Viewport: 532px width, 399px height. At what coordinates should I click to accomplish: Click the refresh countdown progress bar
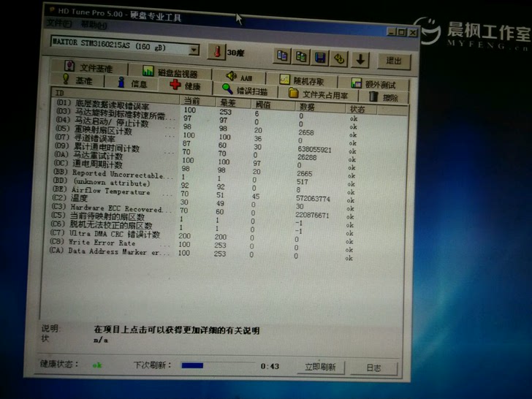tap(218, 365)
